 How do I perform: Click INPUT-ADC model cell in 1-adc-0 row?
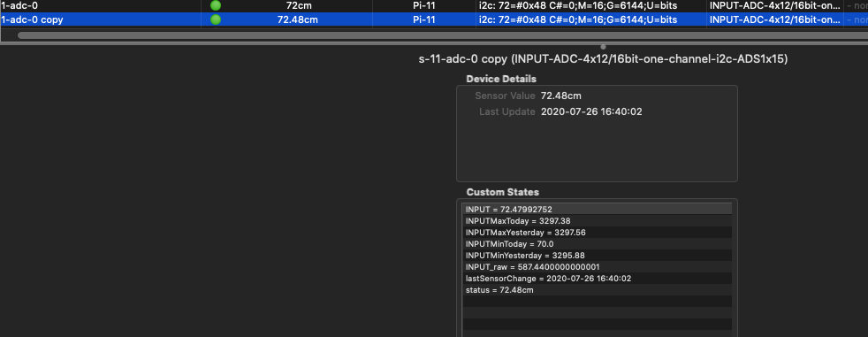coord(775,6)
